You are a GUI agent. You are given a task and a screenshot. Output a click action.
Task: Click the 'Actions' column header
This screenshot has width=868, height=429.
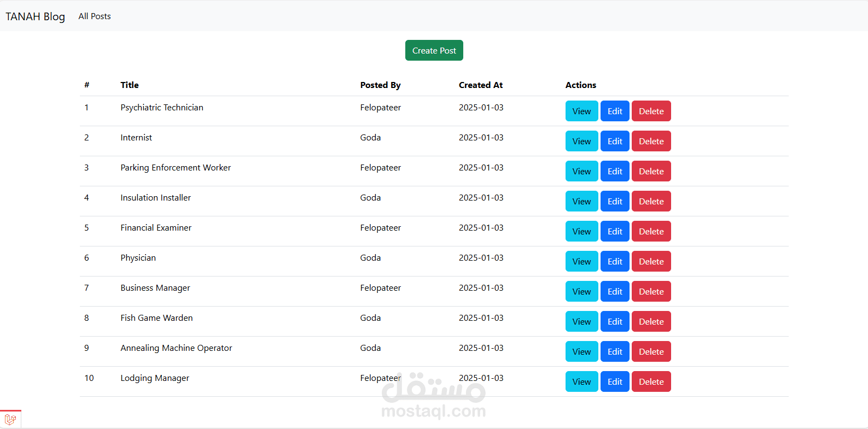(x=581, y=85)
